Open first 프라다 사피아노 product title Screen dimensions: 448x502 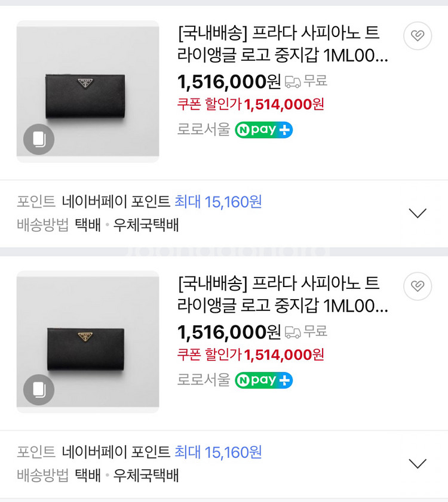[x=283, y=44]
